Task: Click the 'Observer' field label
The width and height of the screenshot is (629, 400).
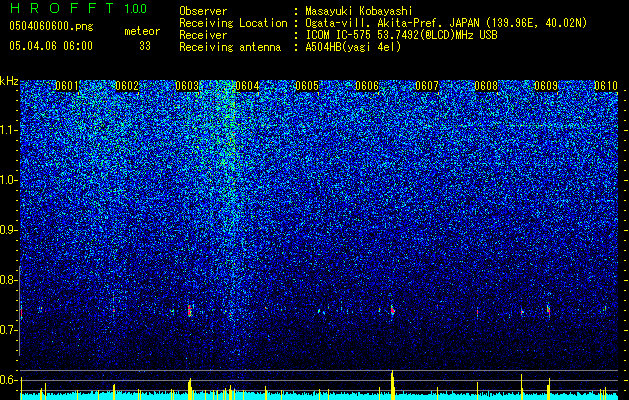Action: 203,11
